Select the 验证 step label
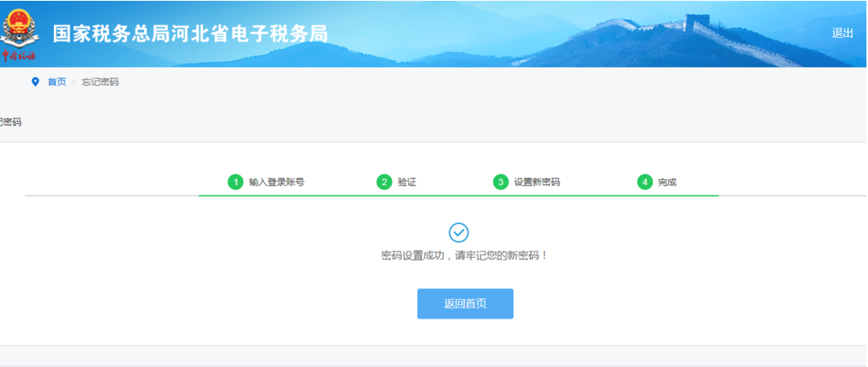The height and width of the screenshot is (367, 868). pos(407,182)
